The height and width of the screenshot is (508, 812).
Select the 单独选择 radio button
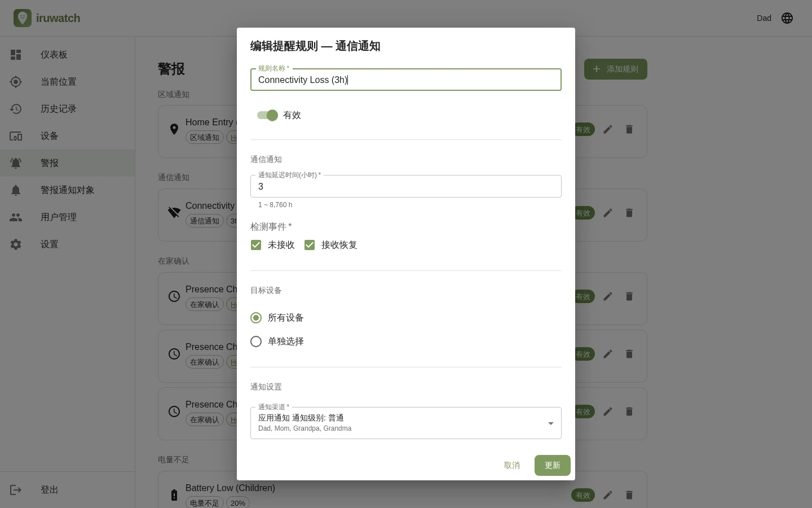(256, 341)
